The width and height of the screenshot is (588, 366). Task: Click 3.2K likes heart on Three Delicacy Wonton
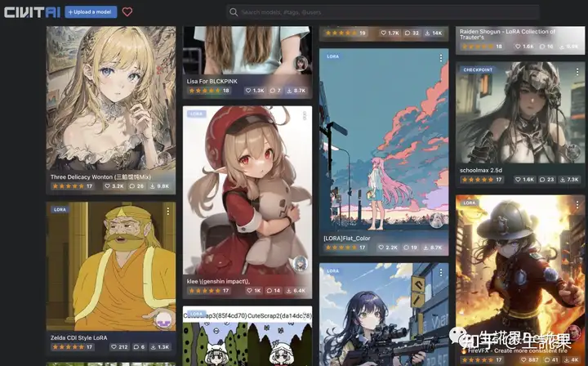pyautogui.click(x=114, y=186)
